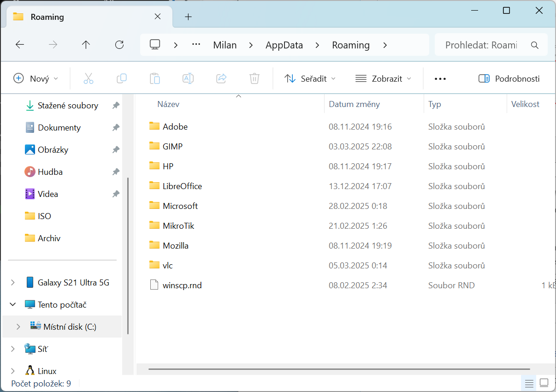Navigate up one folder level
556x392 pixels.
click(x=86, y=45)
